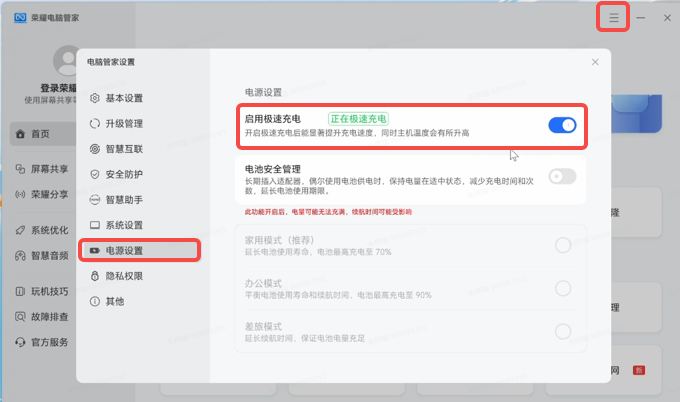Open 基本设置 in settings sidebar
This screenshot has width=680, height=402.
tap(124, 98)
